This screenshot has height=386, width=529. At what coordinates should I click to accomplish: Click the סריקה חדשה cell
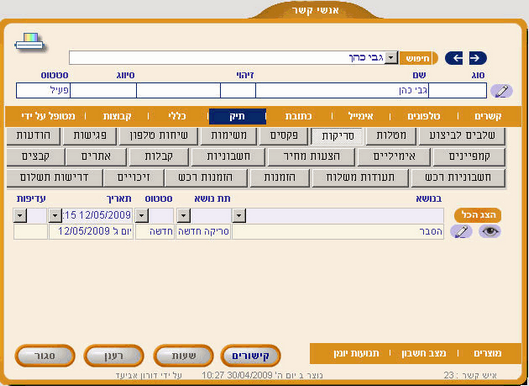click(x=203, y=232)
